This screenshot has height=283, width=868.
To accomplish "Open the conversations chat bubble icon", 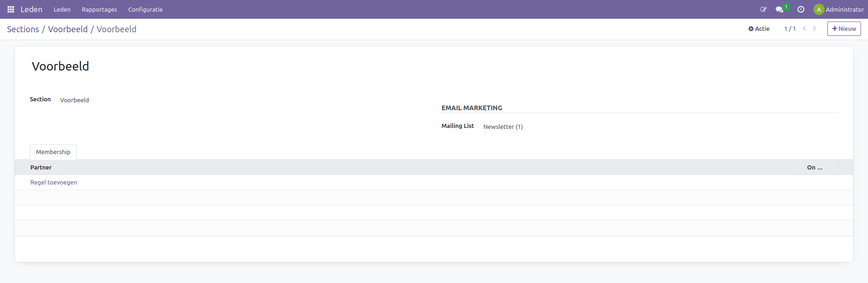I will [x=779, y=9].
